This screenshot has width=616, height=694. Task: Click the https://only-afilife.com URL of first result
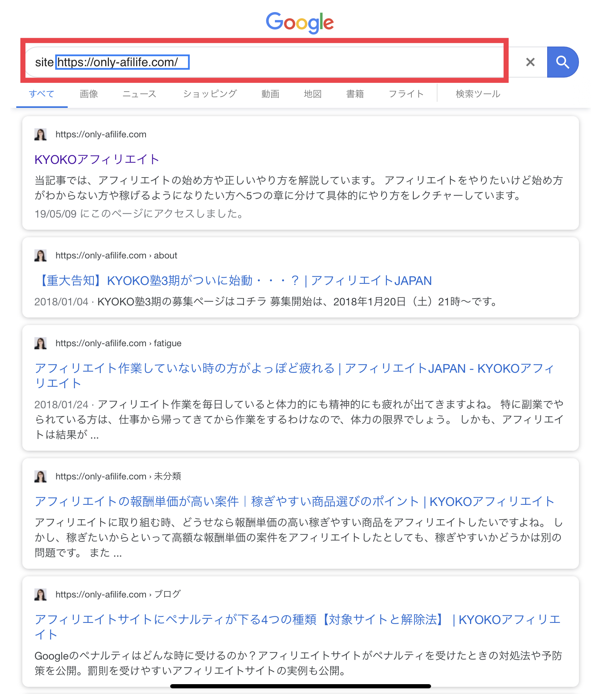coord(101,134)
